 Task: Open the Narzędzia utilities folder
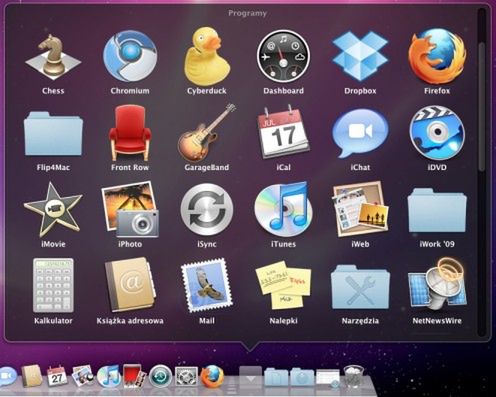coord(360,287)
